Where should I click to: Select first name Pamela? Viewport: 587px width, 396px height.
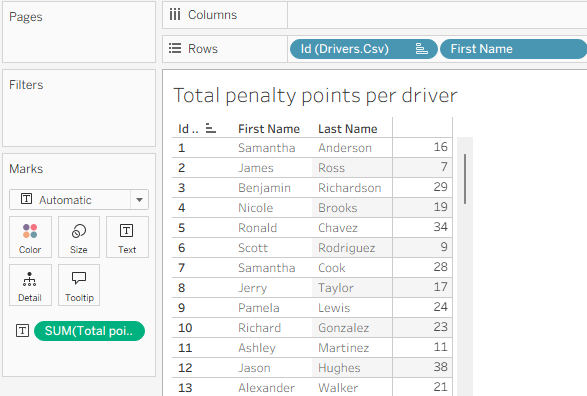tap(259, 308)
